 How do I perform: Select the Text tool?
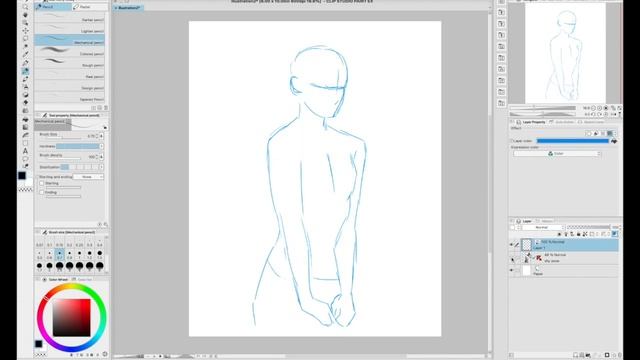[25, 151]
